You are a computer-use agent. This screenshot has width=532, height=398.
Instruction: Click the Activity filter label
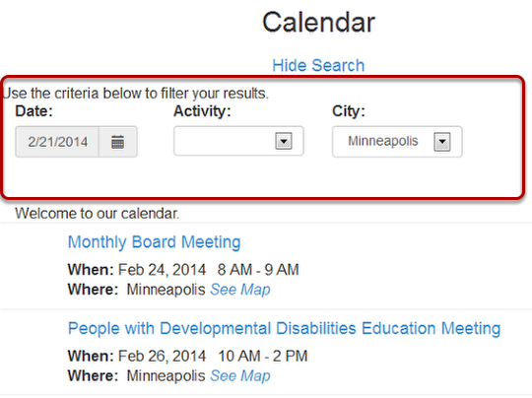tap(202, 111)
